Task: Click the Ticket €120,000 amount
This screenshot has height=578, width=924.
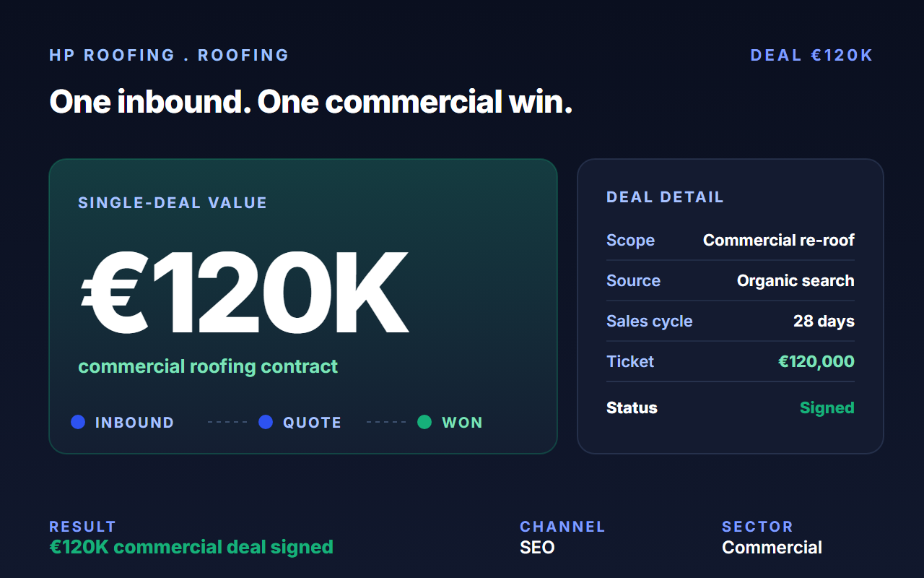Action: pyautogui.click(x=816, y=362)
